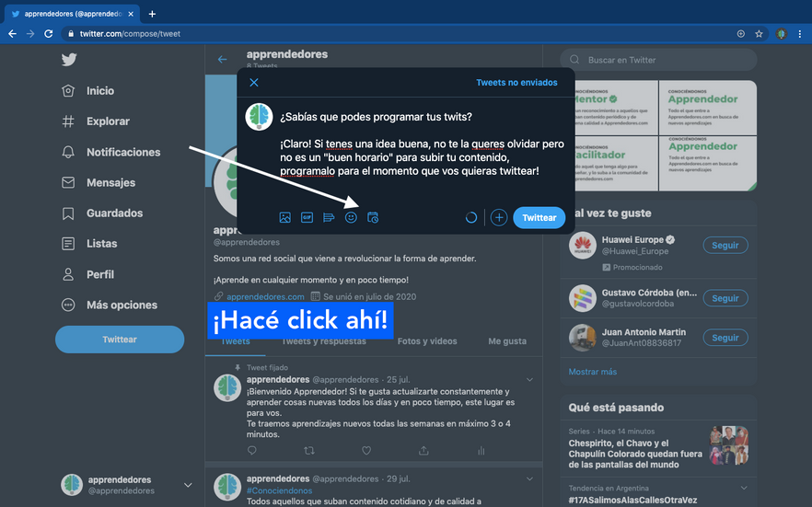Reply to the pinned tweet
Viewport: 812px width, 507px height.
(252, 451)
